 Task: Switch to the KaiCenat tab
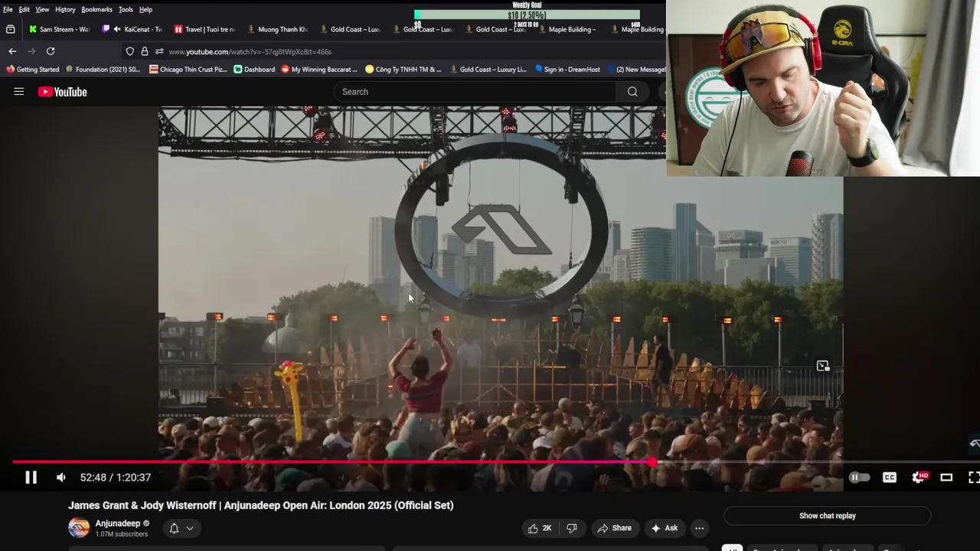point(132,29)
